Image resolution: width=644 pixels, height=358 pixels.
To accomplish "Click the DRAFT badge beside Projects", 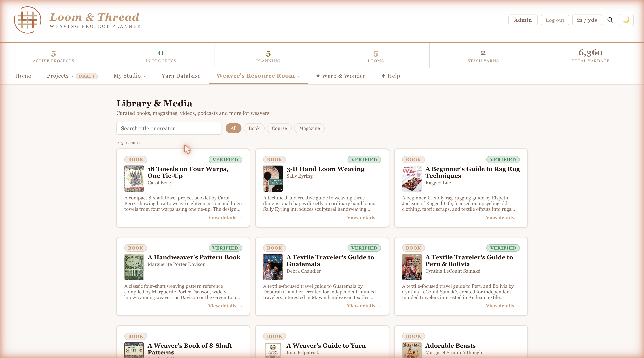I will [87, 76].
